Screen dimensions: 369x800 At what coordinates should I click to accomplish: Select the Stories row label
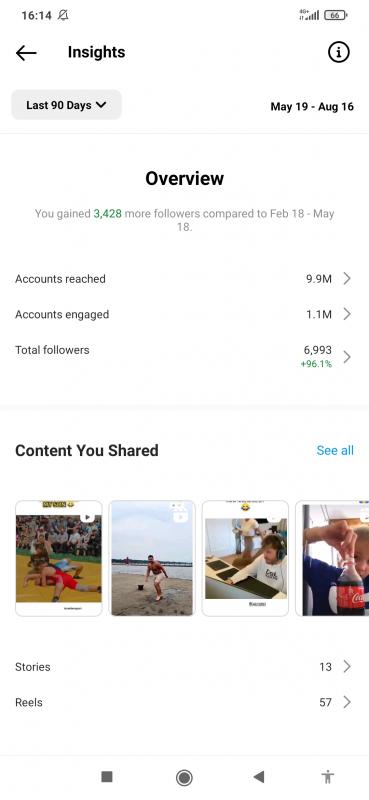33,666
